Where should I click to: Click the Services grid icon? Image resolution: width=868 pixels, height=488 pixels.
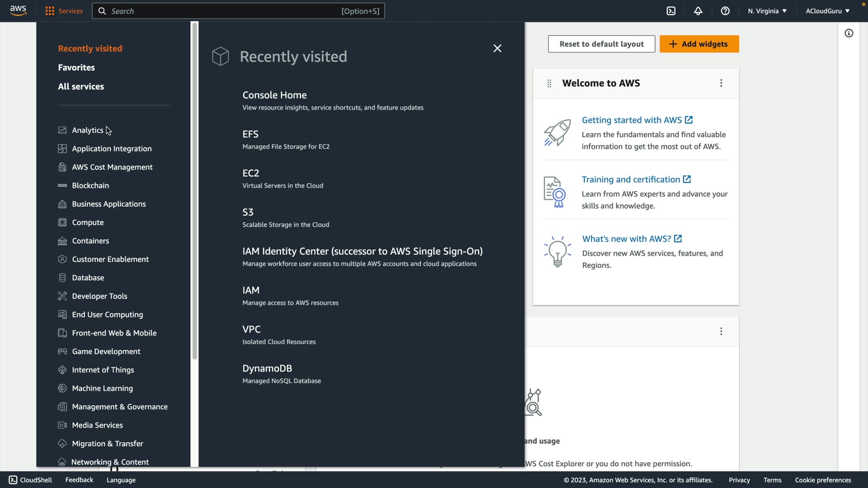50,11
